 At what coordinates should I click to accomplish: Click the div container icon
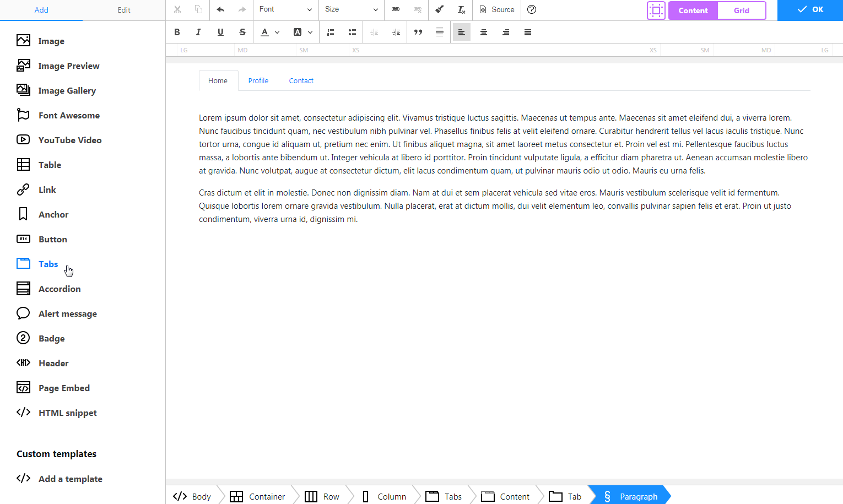click(x=440, y=32)
